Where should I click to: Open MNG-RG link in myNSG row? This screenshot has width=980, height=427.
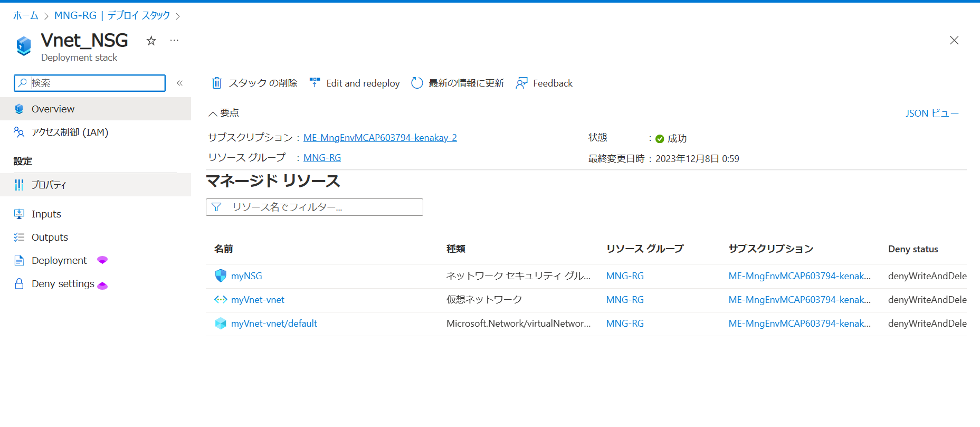click(x=625, y=276)
